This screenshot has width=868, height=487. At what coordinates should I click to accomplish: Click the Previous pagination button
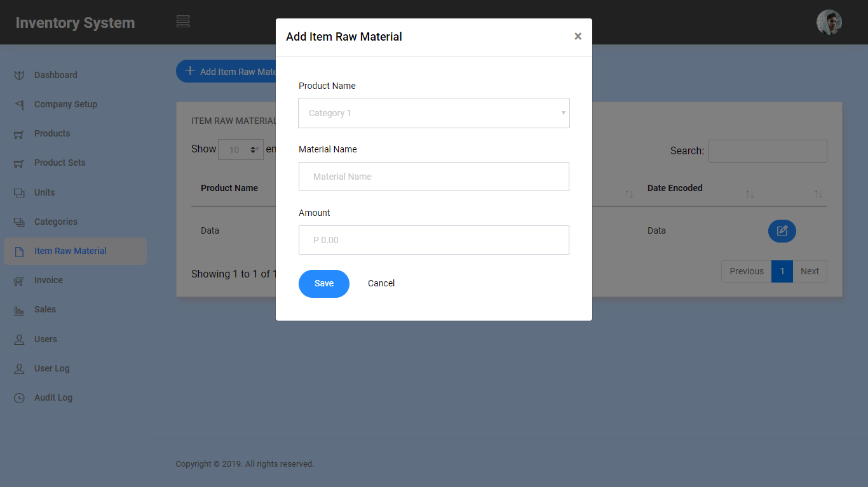pyautogui.click(x=747, y=271)
